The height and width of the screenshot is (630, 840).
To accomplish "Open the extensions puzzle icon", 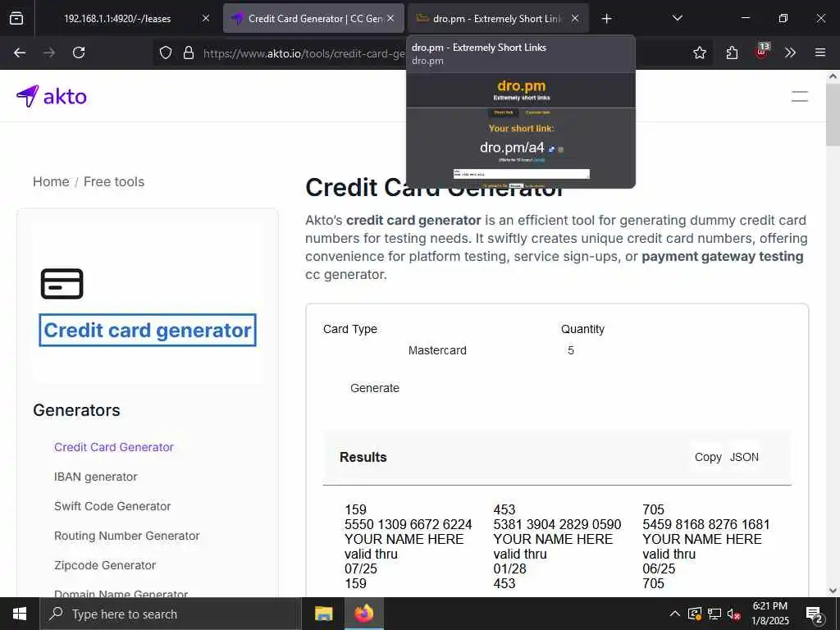I will 732,52.
